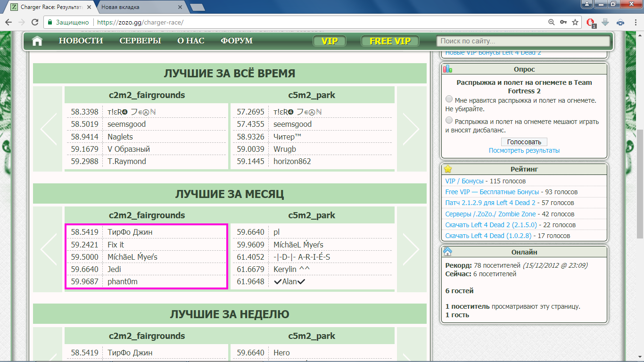Open the zoom magnifier icon in address bar
Viewport: 644px width, 362px height.
point(552,22)
